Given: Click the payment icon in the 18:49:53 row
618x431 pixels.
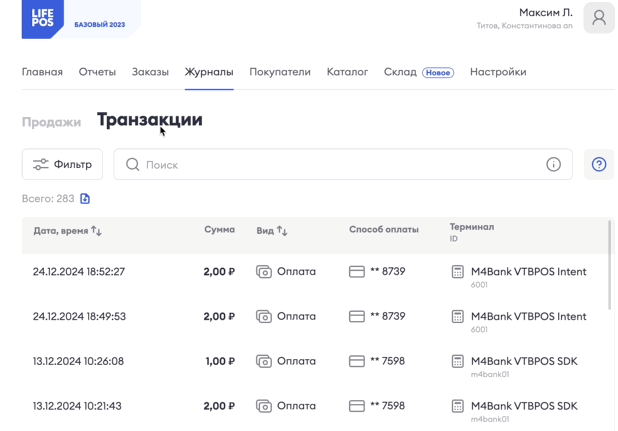Looking at the screenshot, I should point(264,316).
